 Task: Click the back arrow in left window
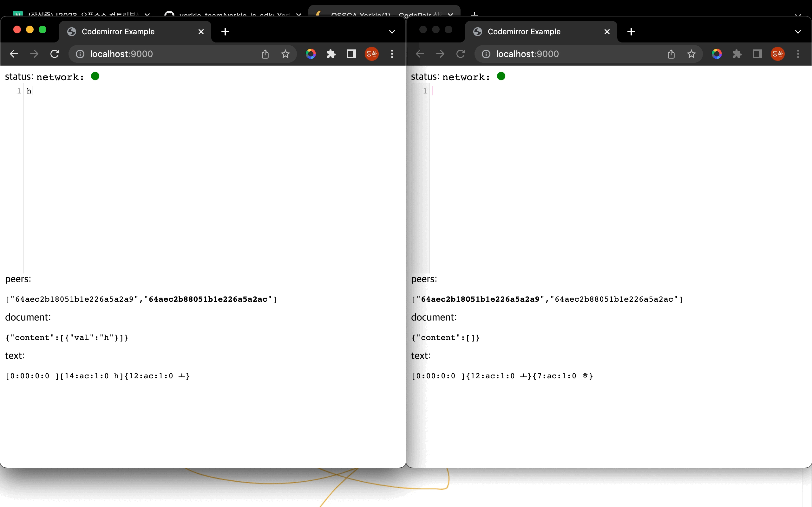pyautogui.click(x=14, y=54)
